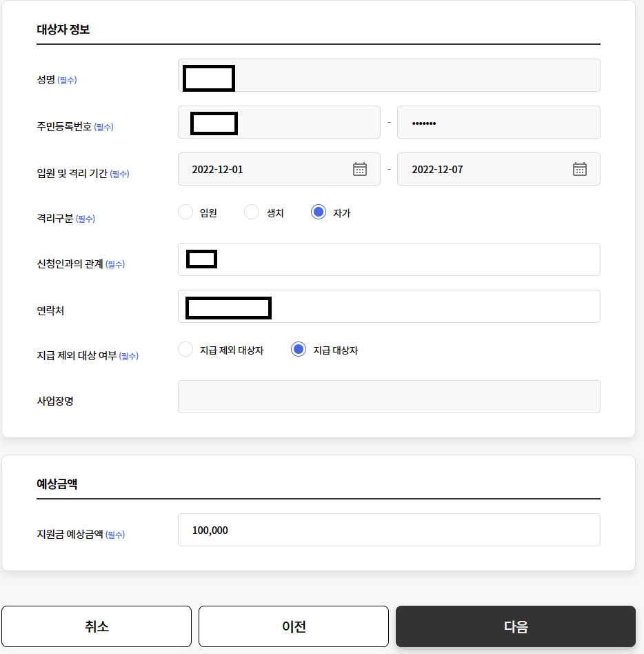Click the 지원금 예상금액 field showing 100,000

(x=389, y=530)
